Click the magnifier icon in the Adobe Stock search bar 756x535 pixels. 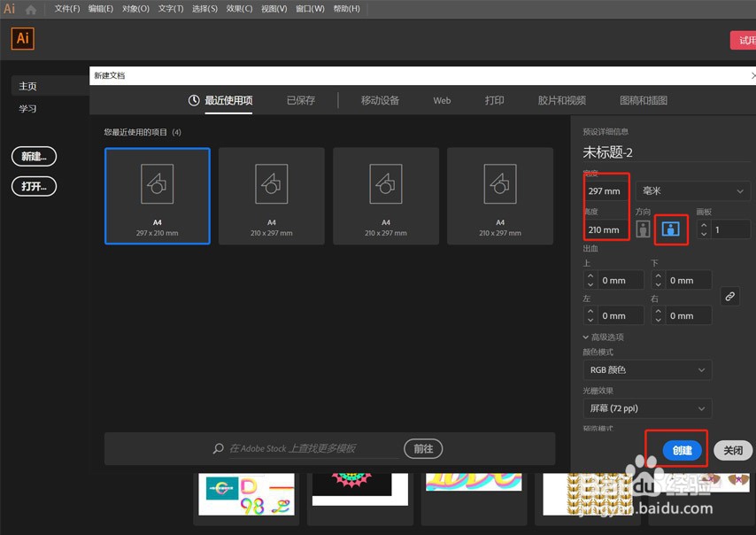pos(218,449)
